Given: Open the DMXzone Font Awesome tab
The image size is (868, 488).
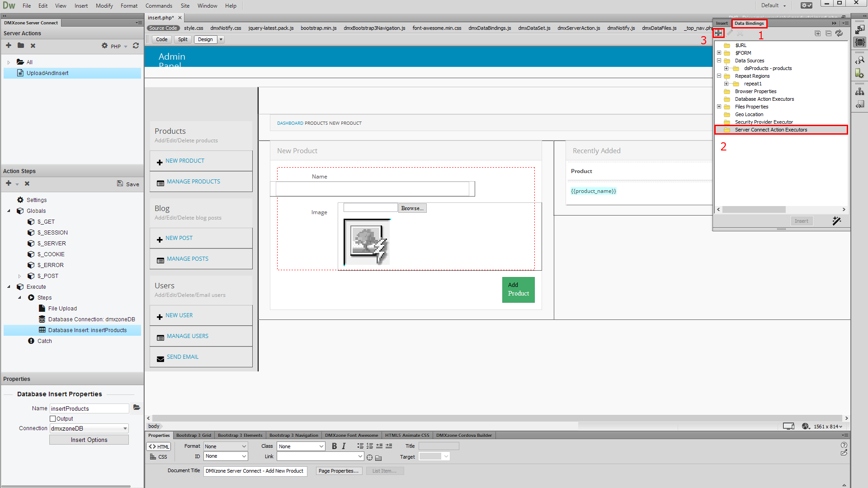Looking at the screenshot, I should point(351,436).
